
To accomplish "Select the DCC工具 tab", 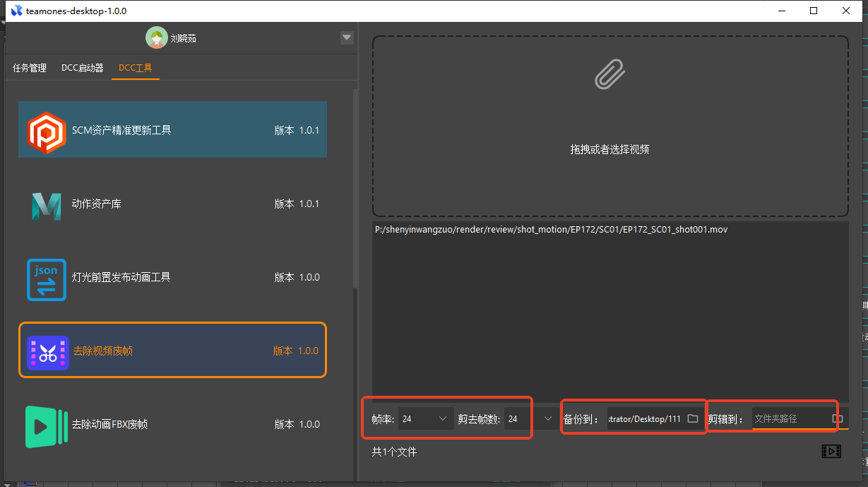I will [136, 68].
